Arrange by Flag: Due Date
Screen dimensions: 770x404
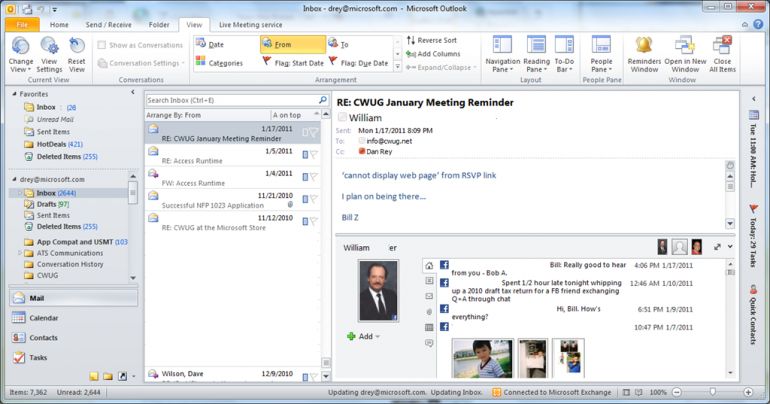point(359,63)
